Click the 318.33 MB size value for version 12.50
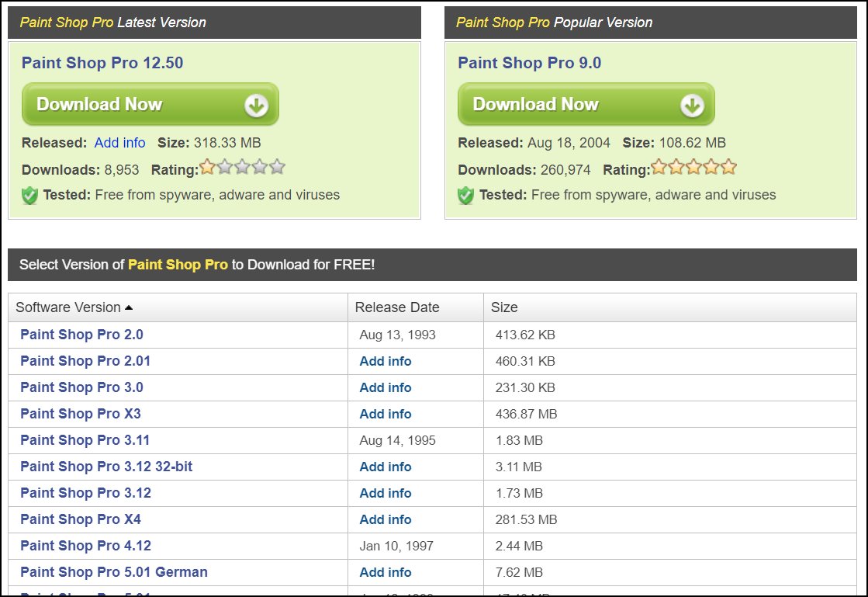This screenshot has width=868, height=597. [227, 143]
